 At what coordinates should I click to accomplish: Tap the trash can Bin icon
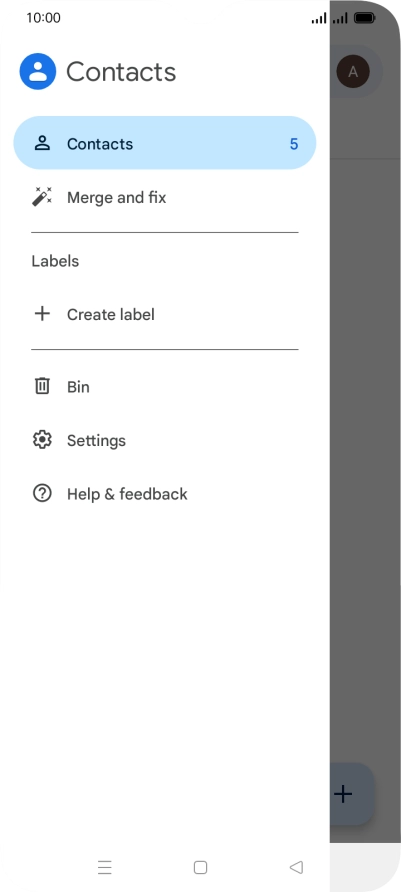click(42, 386)
